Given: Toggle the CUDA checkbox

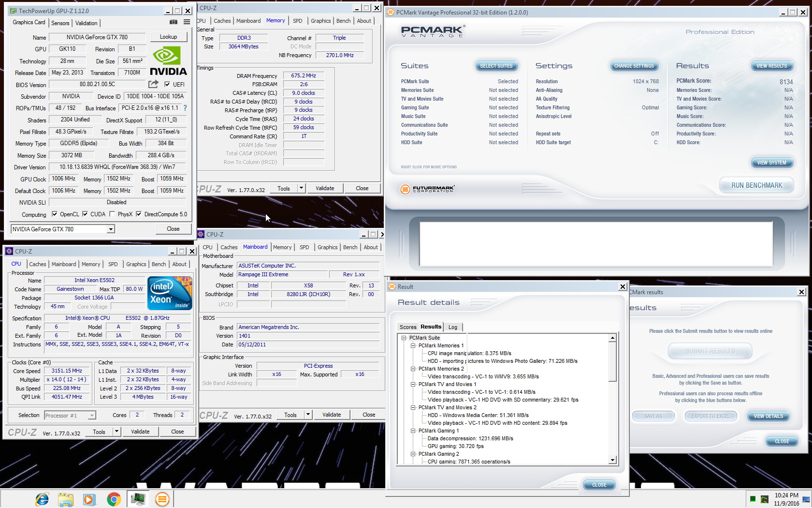Looking at the screenshot, I should pyautogui.click(x=85, y=214).
